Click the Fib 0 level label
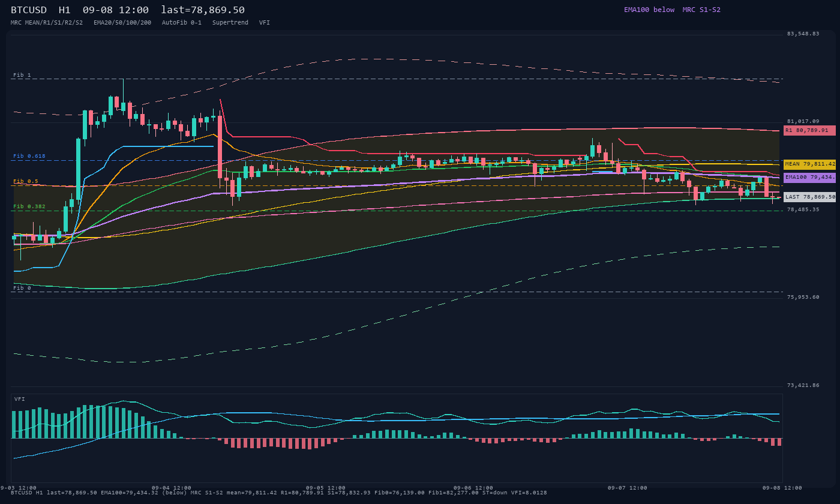 tap(22, 288)
